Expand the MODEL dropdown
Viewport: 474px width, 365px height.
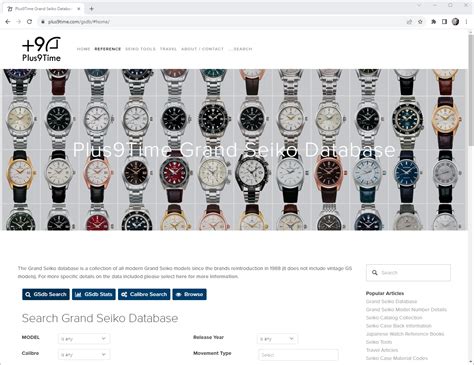pos(84,339)
